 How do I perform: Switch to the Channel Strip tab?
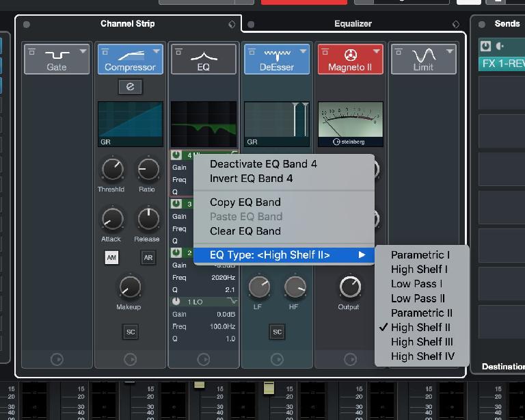pyautogui.click(x=128, y=23)
